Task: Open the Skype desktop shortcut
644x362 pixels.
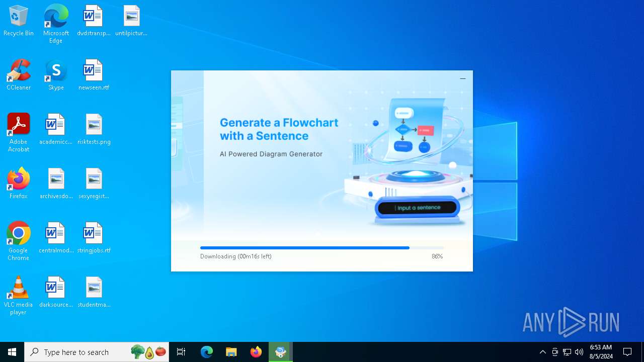Action: pyautogui.click(x=56, y=75)
